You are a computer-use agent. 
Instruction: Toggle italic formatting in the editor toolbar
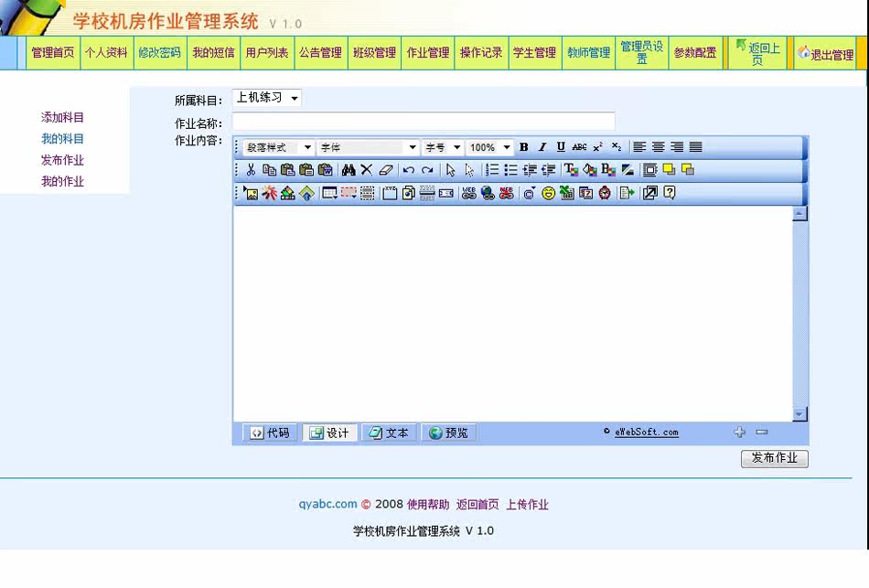click(542, 147)
